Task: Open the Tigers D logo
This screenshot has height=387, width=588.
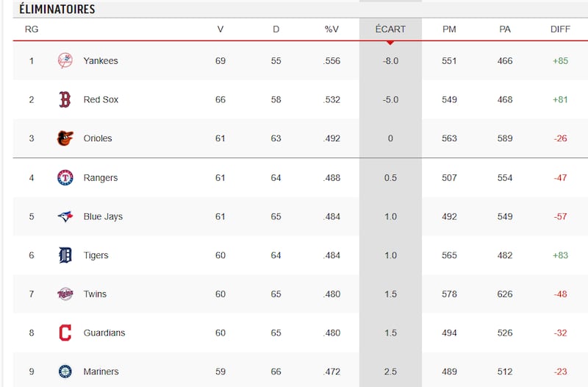Action: (x=65, y=255)
